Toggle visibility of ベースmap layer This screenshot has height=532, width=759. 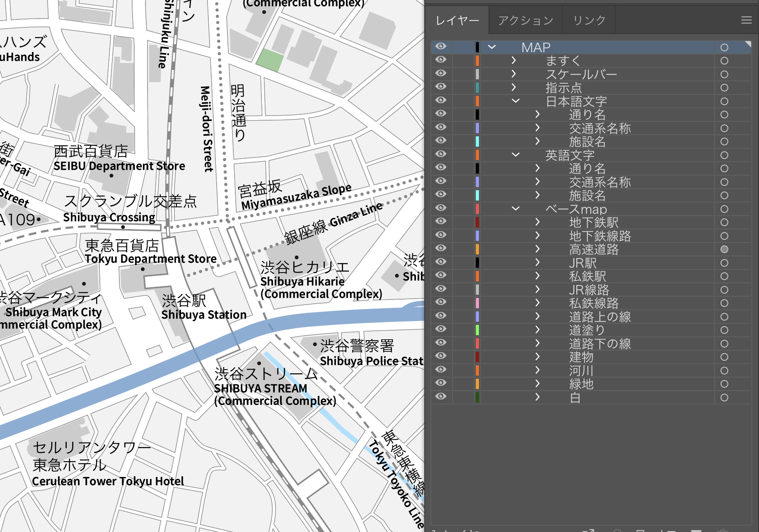tap(441, 208)
